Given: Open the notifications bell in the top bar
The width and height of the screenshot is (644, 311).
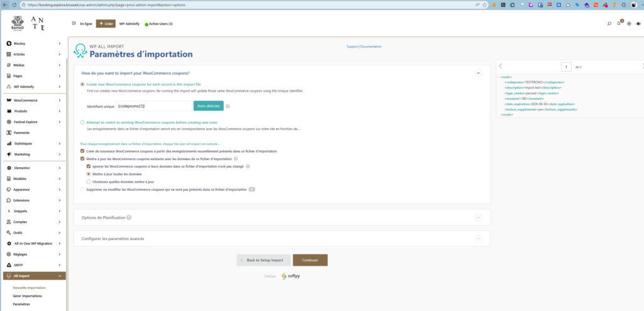Looking at the screenshot, I should tap(619, 23).
